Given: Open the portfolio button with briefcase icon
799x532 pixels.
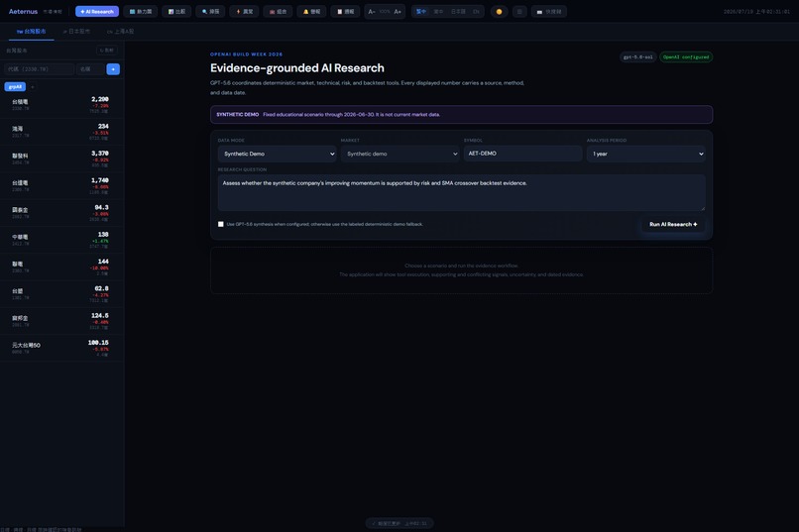Looking at the screenshot, I should point(278,11).
